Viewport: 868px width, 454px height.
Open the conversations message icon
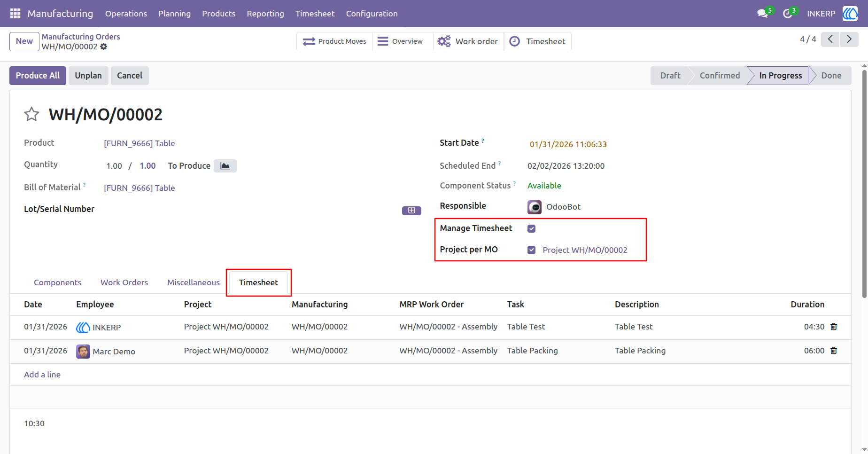click(x=763, y=14)
